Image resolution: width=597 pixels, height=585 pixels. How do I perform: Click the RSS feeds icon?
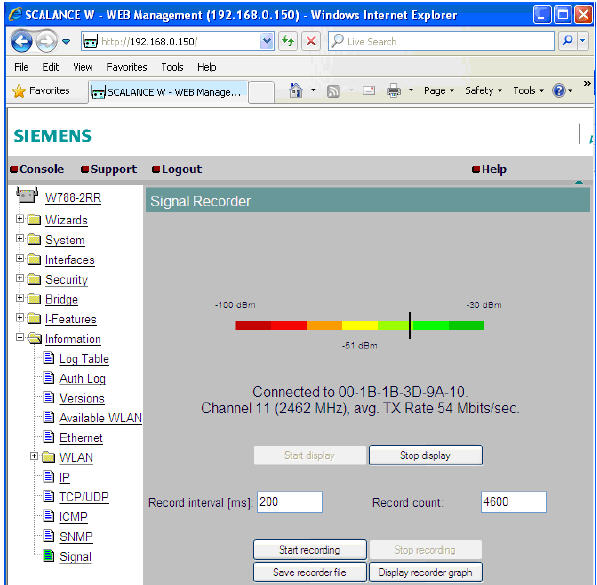(333, 91)
